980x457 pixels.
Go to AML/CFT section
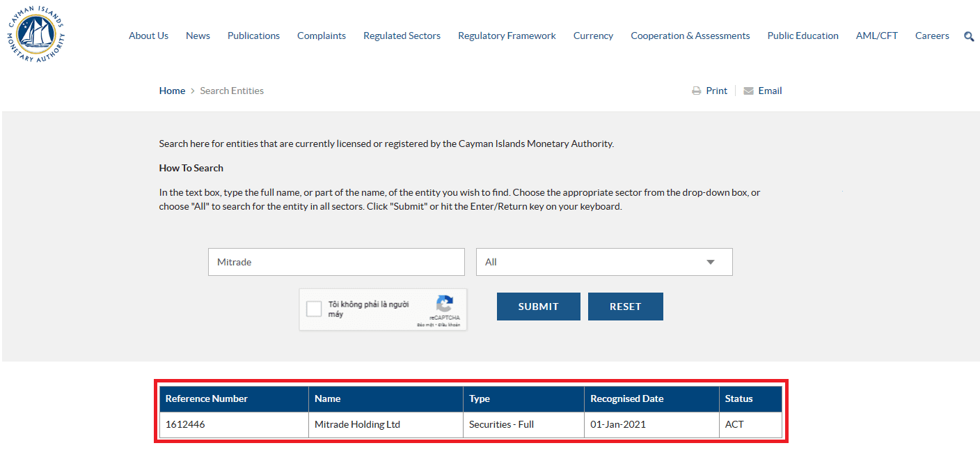(877, 36)
